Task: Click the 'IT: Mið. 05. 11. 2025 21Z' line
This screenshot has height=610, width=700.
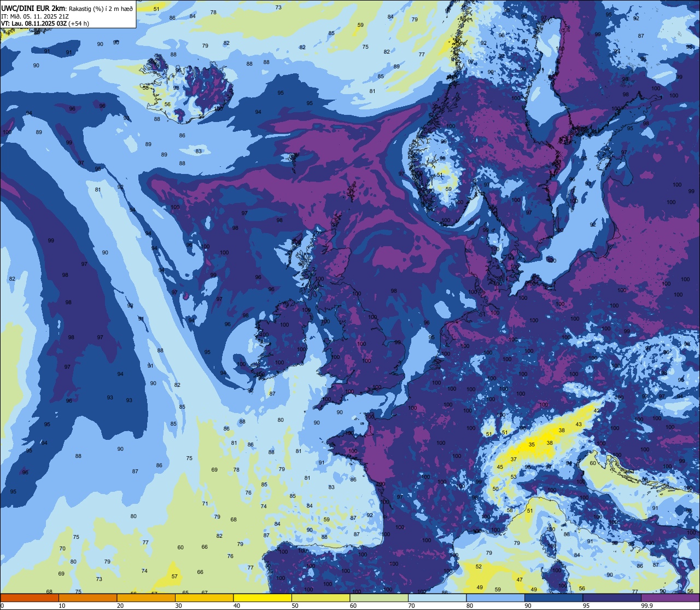Action: [35, 16]
